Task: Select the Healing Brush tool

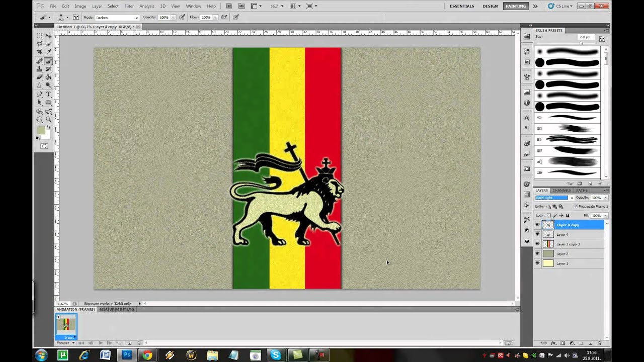Action: click(x=40, y=61)
